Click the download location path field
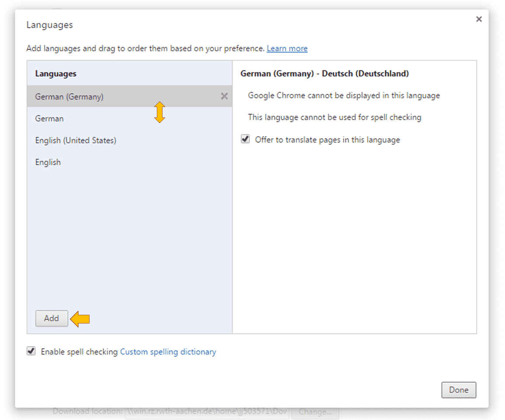Viewport: 505px width, 420px height. pyautogui.click(x=205, y=411)
